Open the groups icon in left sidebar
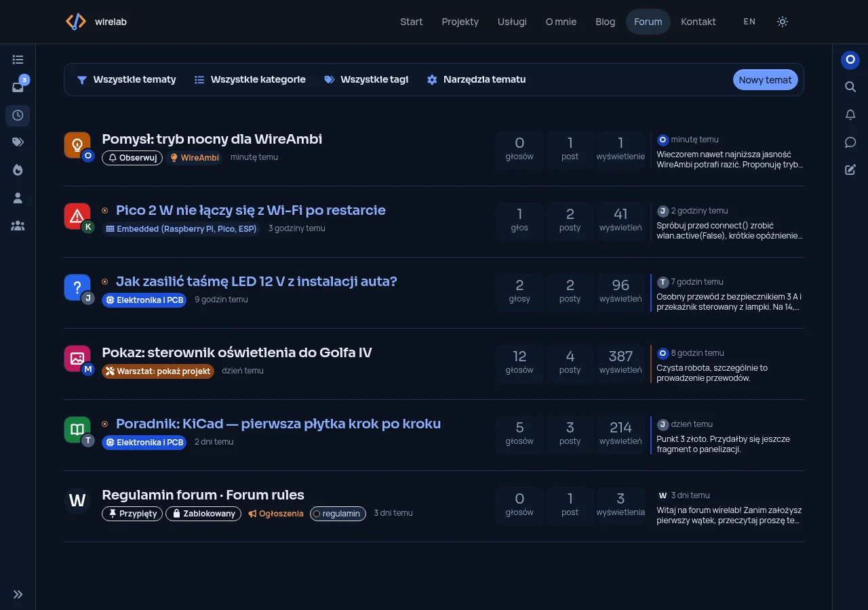The image size is (868, 610). (x=18, y=226)
